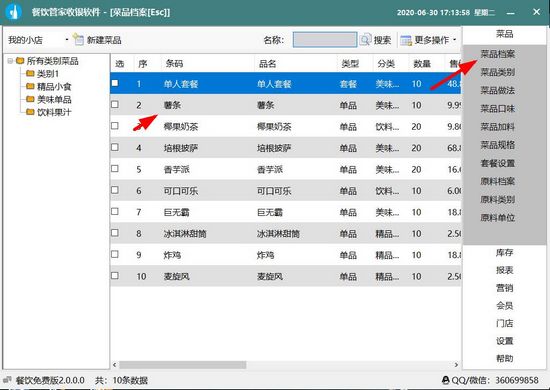Click the 更多操作 button label
550x390 pixels.
point(432,40)
